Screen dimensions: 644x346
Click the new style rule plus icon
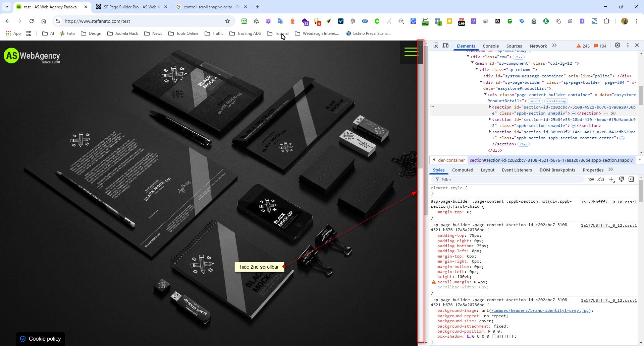611,180
